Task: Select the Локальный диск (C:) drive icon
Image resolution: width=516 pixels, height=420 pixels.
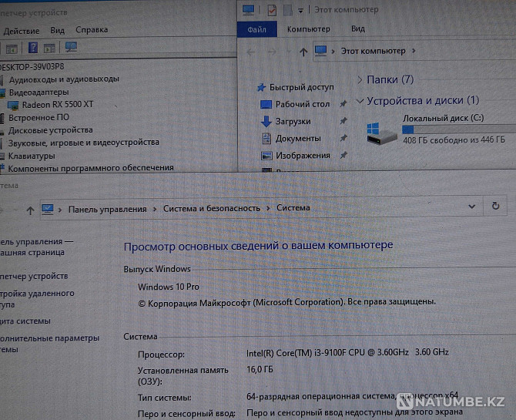Action: pyautogui.click(x=381, y=134)
